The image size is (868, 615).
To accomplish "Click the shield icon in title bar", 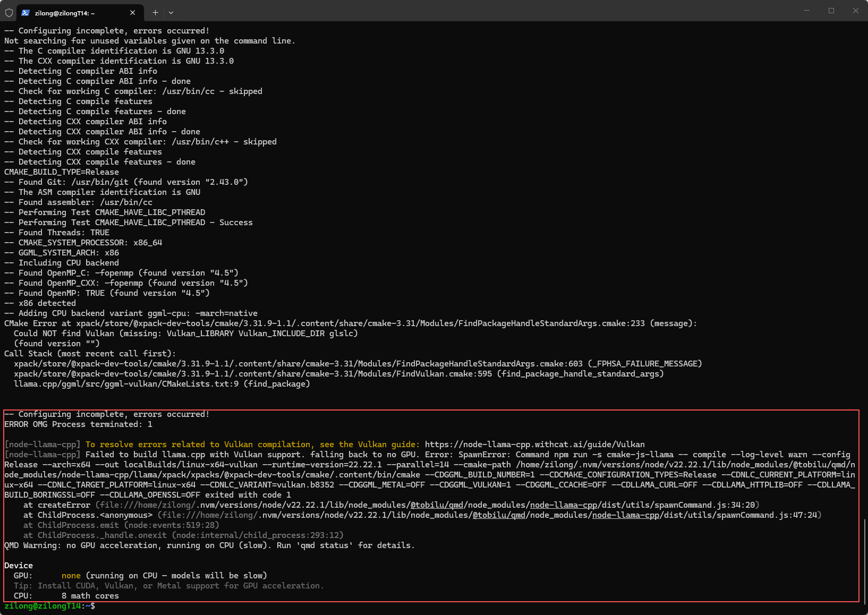I will coord(9,12).
